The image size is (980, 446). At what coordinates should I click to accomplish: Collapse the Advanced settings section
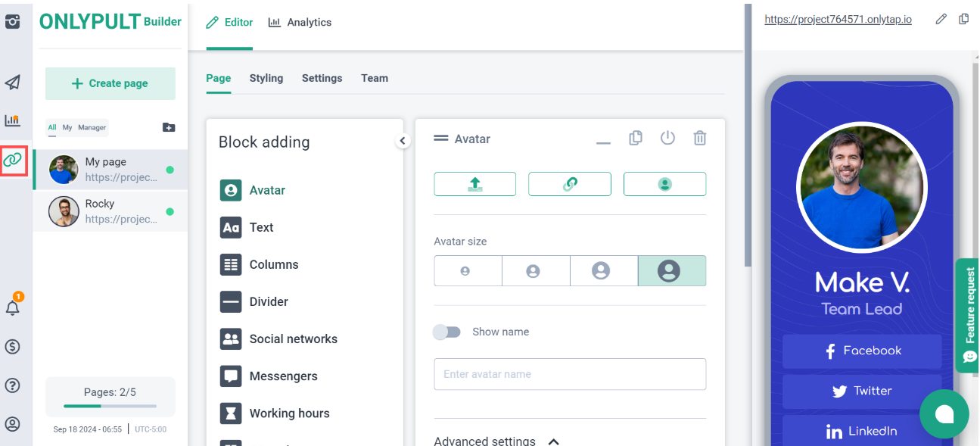click(x=554, y=441)
